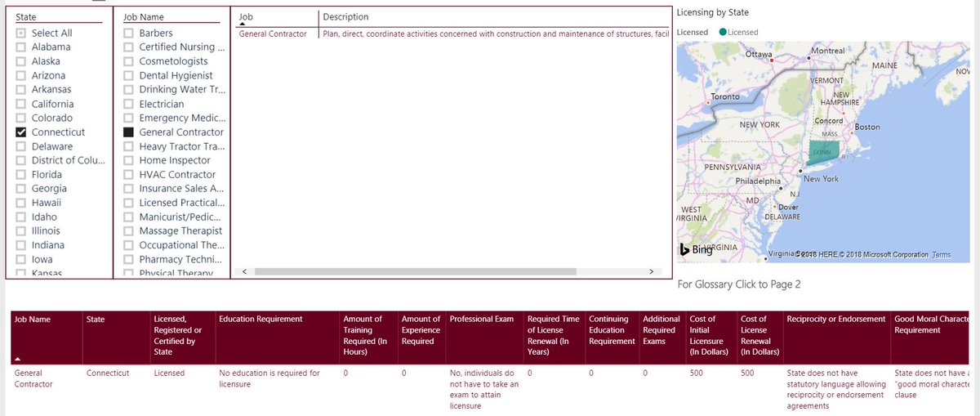Check the Florida state checkbox
Viewport: 980px width, 416px height.
pos(21,174)
